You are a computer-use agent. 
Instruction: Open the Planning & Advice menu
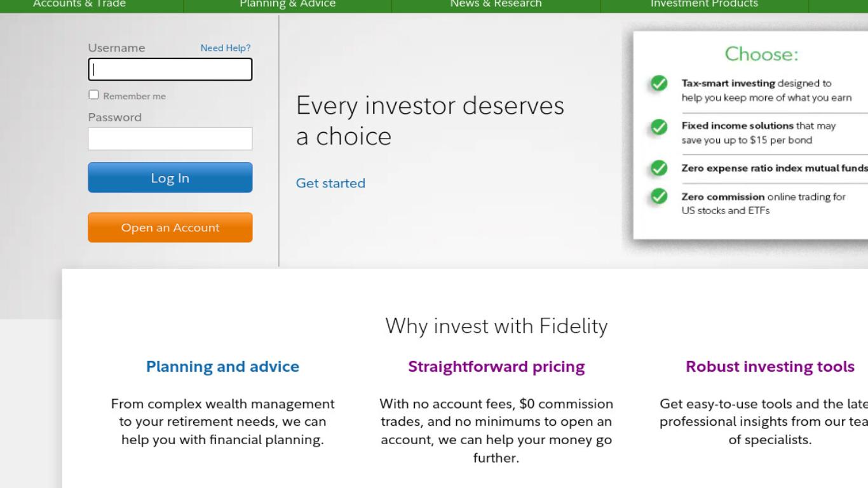pos(287,4)
